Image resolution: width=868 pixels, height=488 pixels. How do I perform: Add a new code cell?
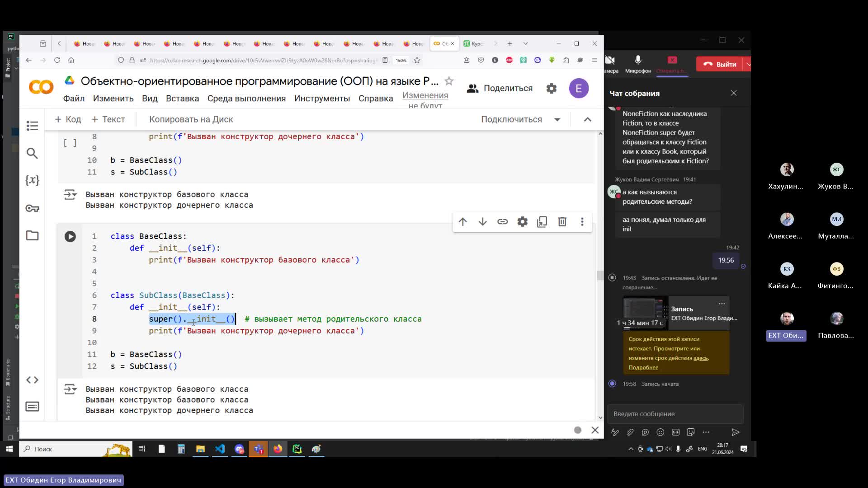coord(68,119)
